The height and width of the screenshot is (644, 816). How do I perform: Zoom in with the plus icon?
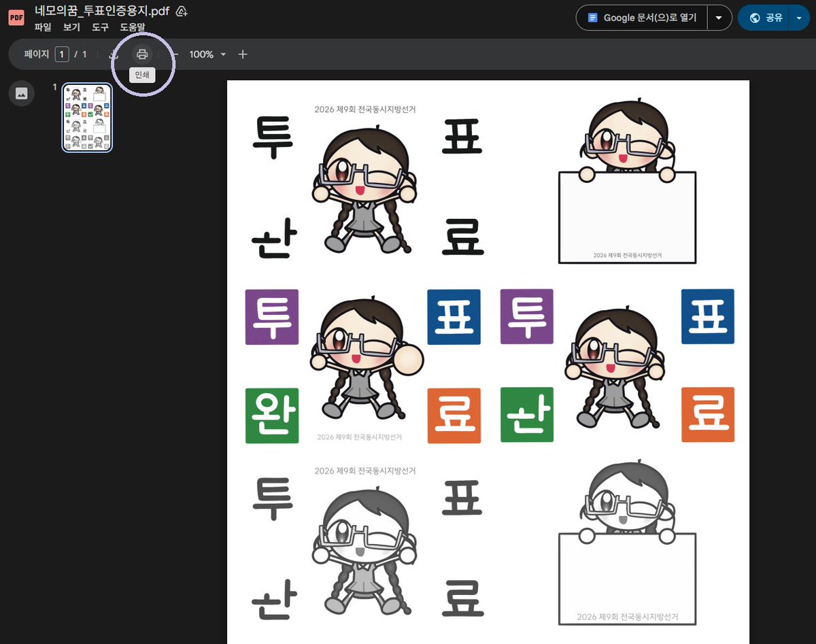click(243, 54)
